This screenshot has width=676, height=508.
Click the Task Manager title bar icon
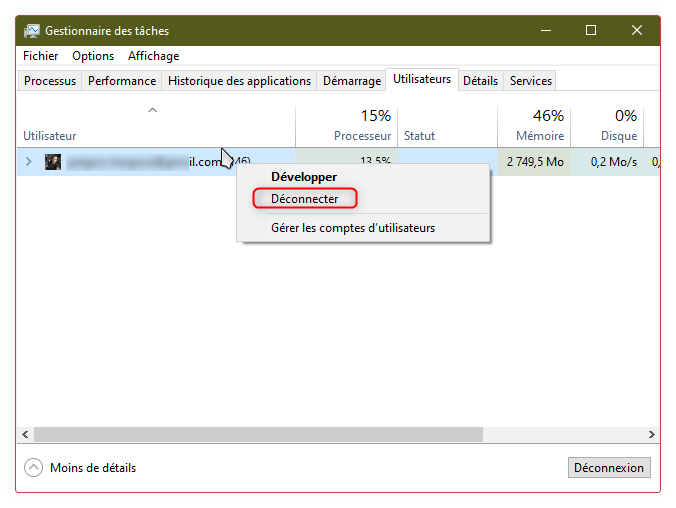coord(32,31)
